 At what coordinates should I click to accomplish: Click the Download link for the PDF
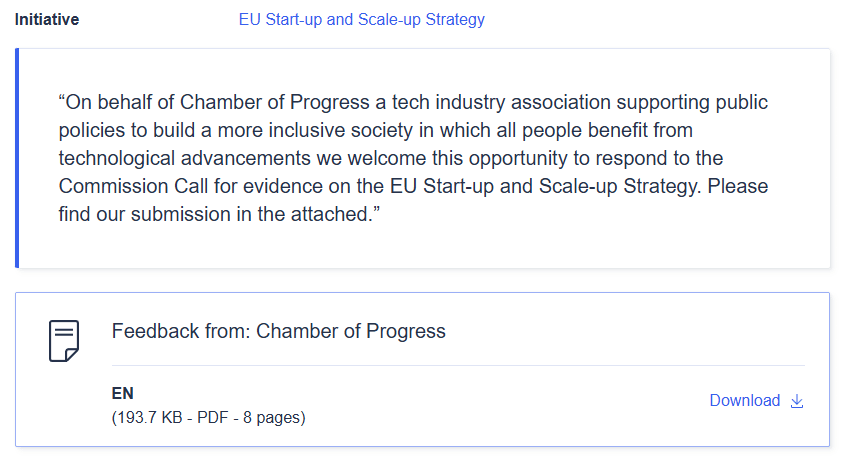pos(744,400)
